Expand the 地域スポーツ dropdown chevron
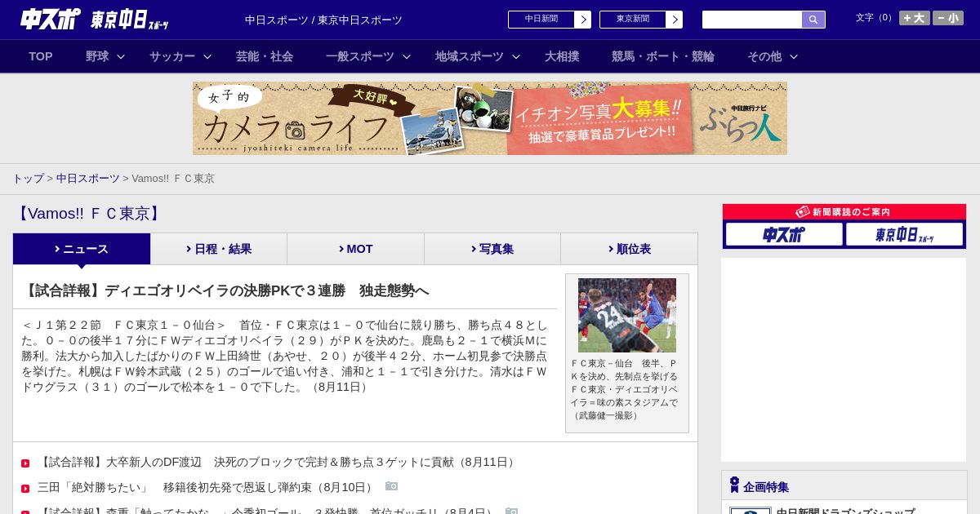The height and width of the screenshot is (514, 980). 516,56
